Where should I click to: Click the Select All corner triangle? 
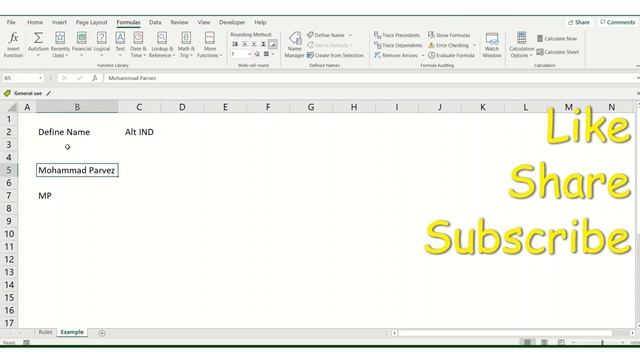12,107
